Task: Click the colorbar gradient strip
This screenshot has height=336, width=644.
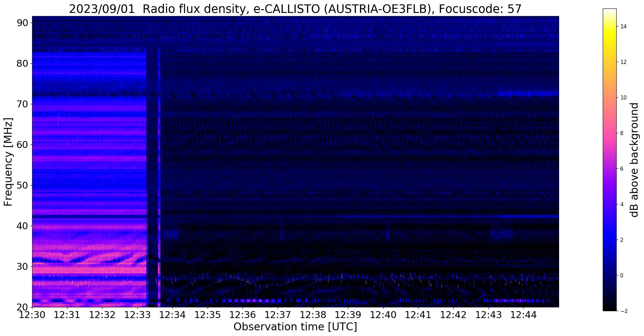Action: tap(609, 160)
